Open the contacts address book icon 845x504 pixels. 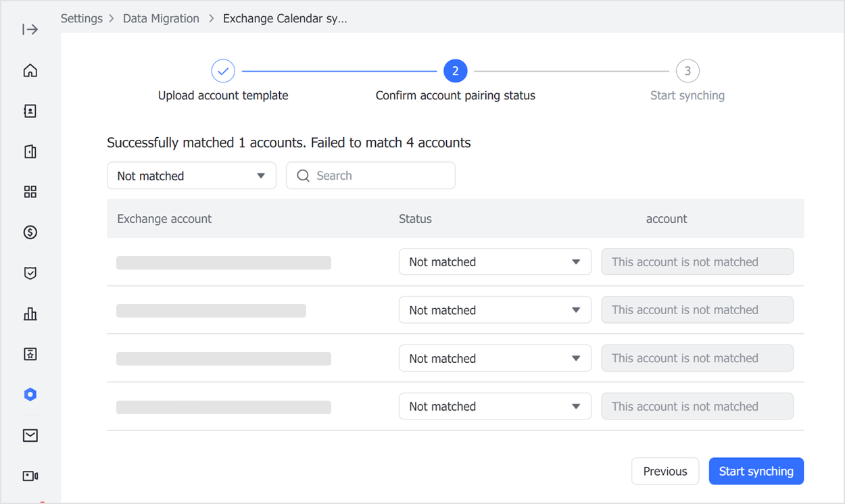coord(30,111)
